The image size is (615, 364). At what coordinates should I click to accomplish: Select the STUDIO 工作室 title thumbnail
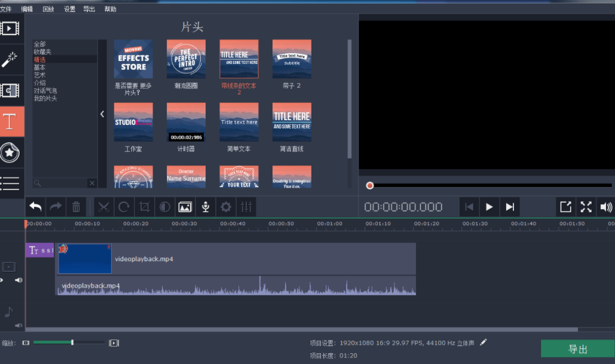tap(133, 122)
